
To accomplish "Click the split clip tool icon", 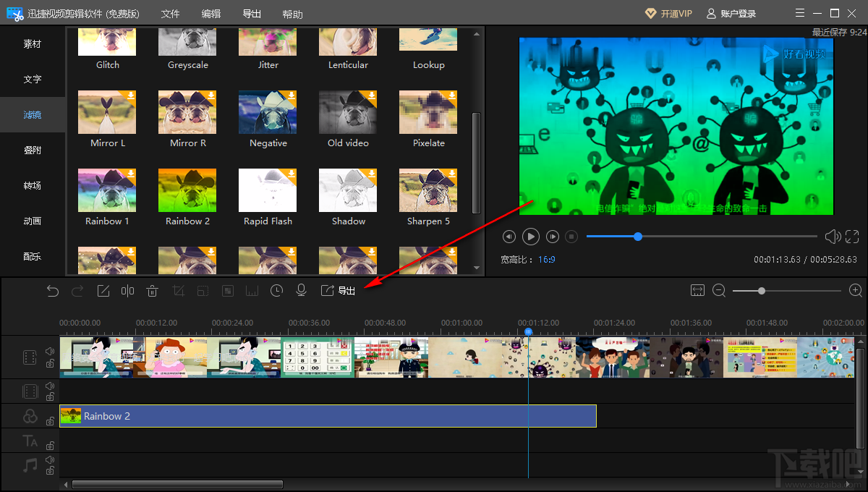I will pyautogui.click(x=127, y=291).
